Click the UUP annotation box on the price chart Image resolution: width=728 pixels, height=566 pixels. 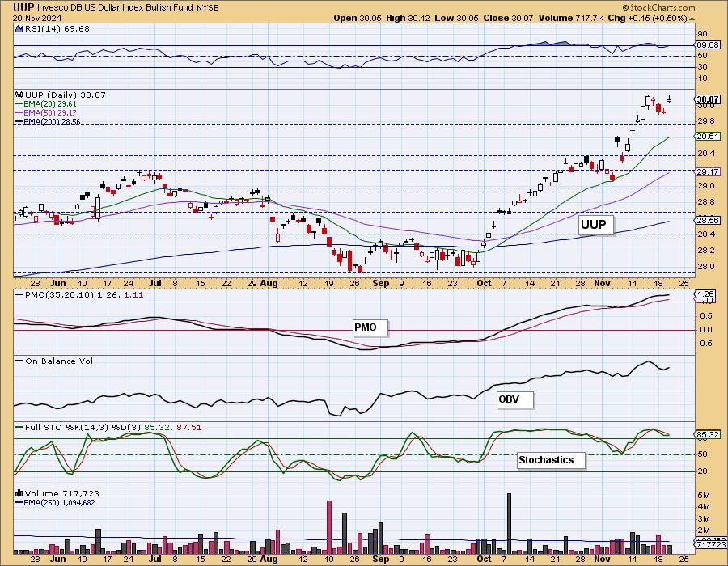[x=595, y=225]
